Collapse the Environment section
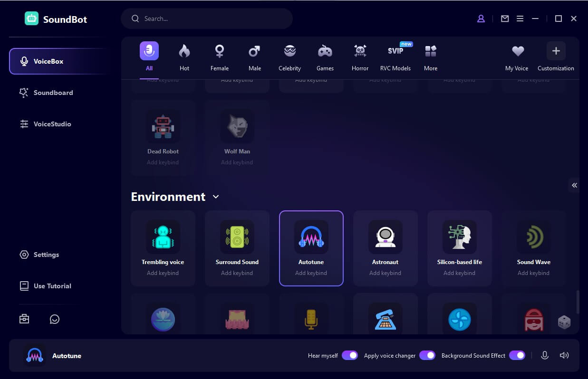Image resolution: width=588 pixels, height=379 pixels. (x=215, y=197)
